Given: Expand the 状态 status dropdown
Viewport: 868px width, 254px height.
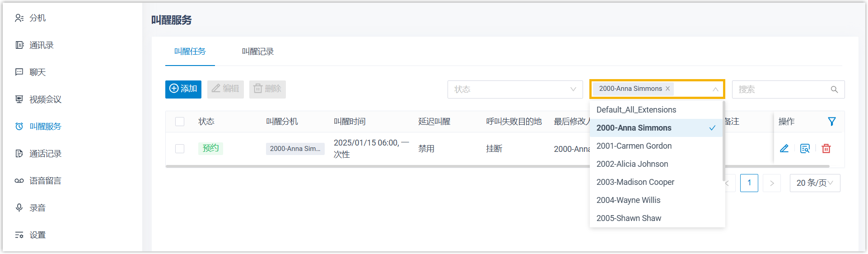Looking at the screenshot, I should coord(515,89).
